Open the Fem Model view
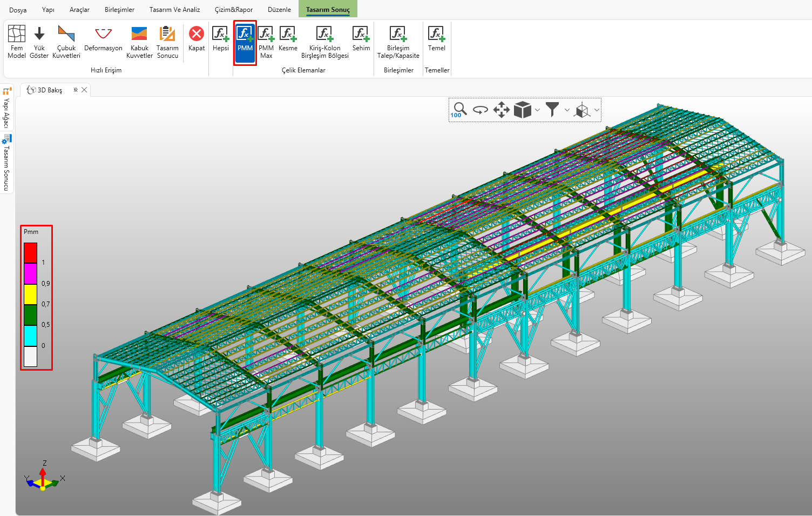This screenshot has height=516, width=812. click(17, 42)
